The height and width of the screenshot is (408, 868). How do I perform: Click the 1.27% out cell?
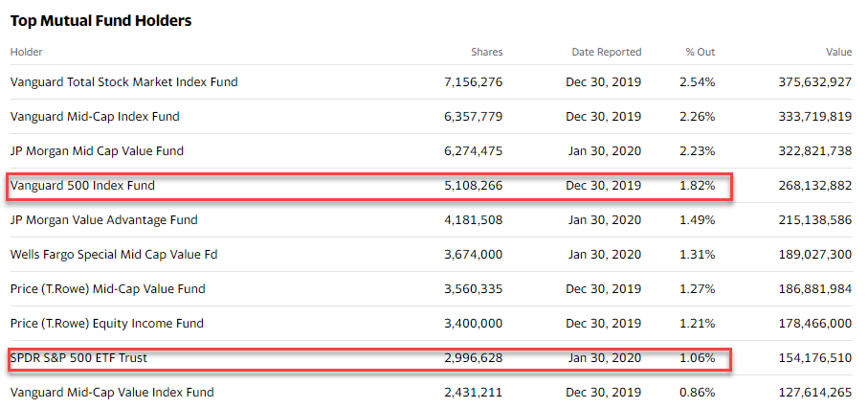(x=697, y=289)
